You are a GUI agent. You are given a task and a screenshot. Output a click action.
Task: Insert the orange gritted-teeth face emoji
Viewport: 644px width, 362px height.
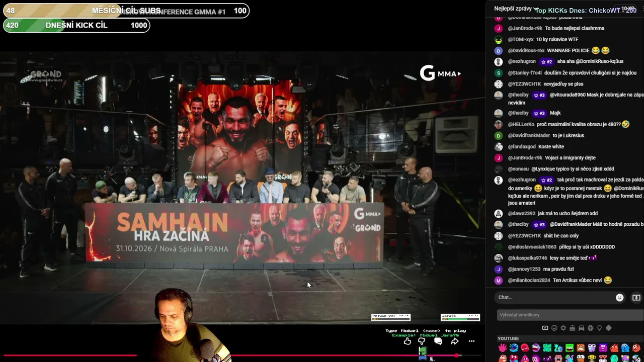click(x=581, y=348)
